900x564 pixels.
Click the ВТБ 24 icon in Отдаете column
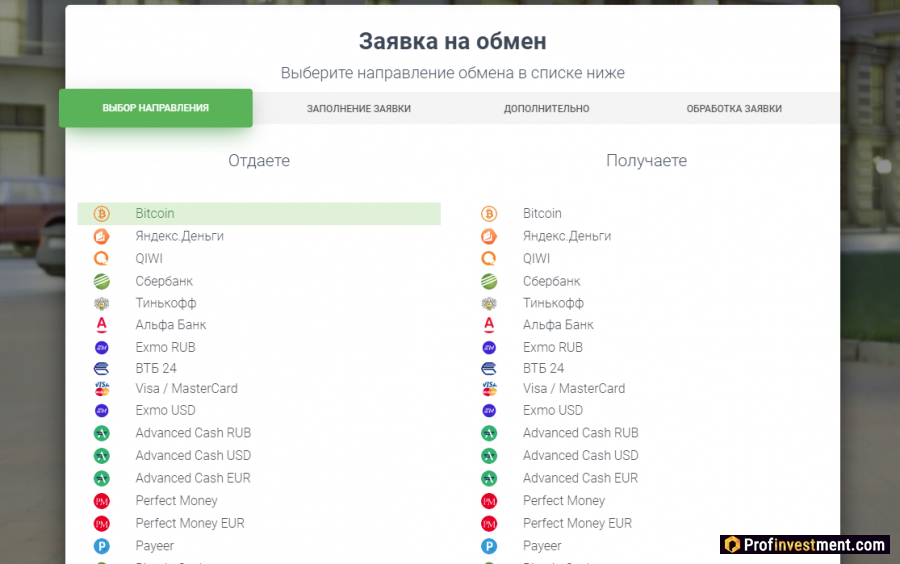102,368
